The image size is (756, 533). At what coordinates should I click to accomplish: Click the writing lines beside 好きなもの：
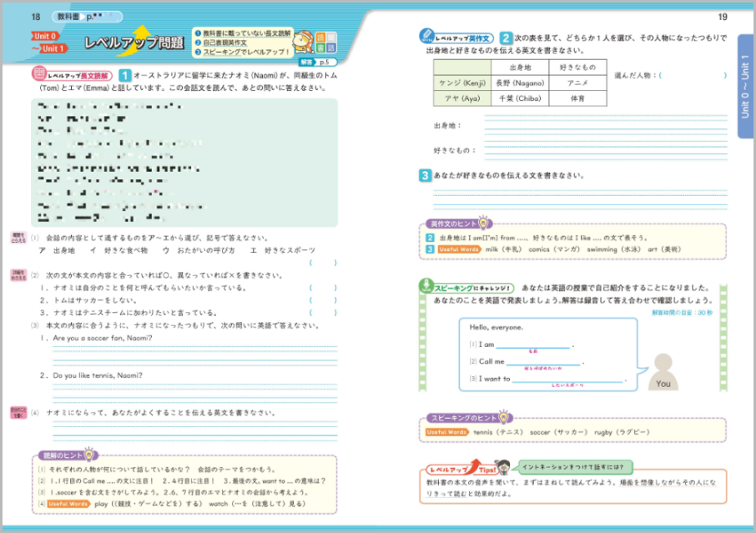[x=606, y=150]
